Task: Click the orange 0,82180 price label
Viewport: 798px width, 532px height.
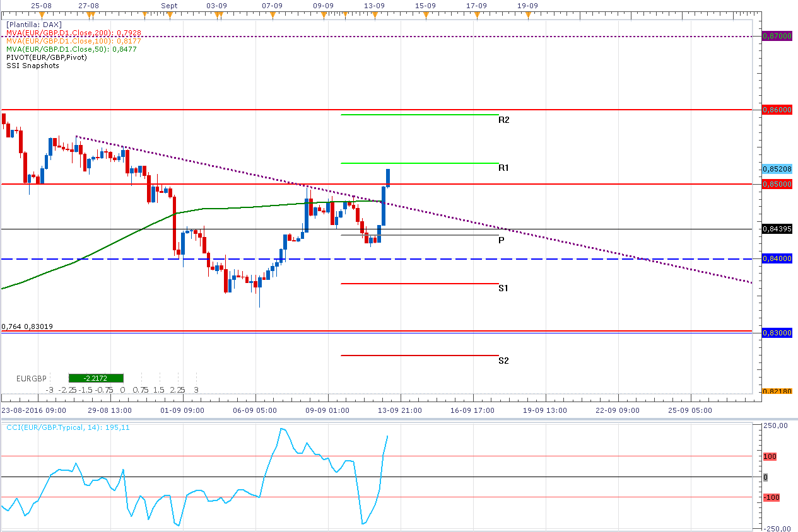Action: coord(777,391)
